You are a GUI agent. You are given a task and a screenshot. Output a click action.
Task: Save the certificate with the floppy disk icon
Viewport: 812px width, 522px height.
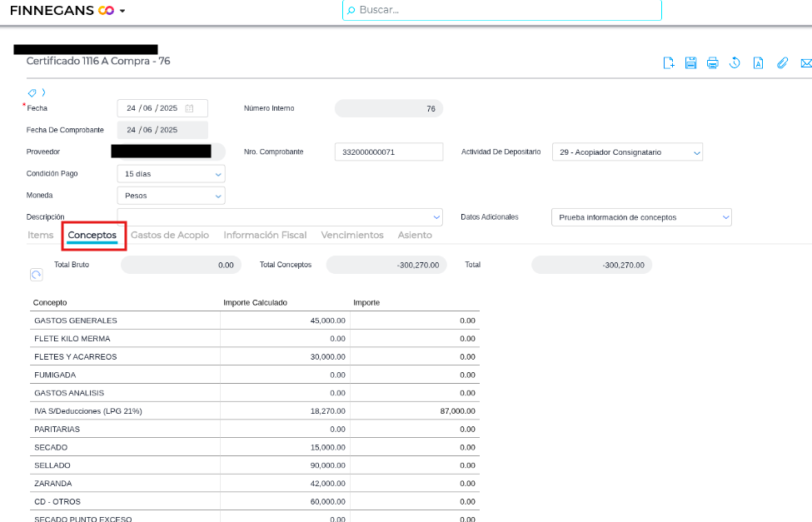690,63
